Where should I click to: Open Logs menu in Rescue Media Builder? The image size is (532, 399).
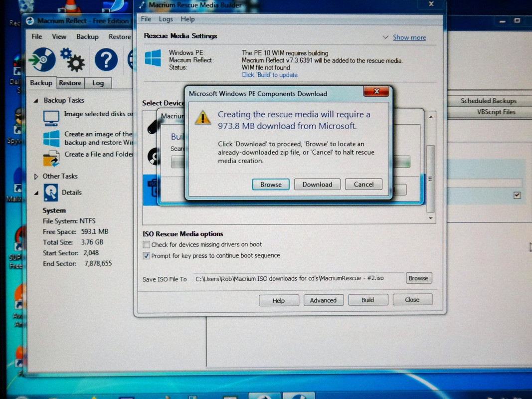(166, 19)
